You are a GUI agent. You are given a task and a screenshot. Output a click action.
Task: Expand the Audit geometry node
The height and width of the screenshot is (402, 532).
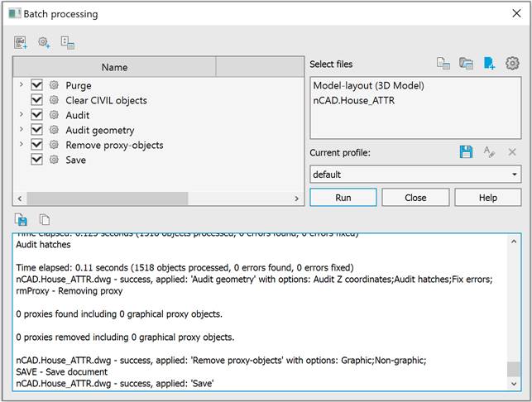21,129
